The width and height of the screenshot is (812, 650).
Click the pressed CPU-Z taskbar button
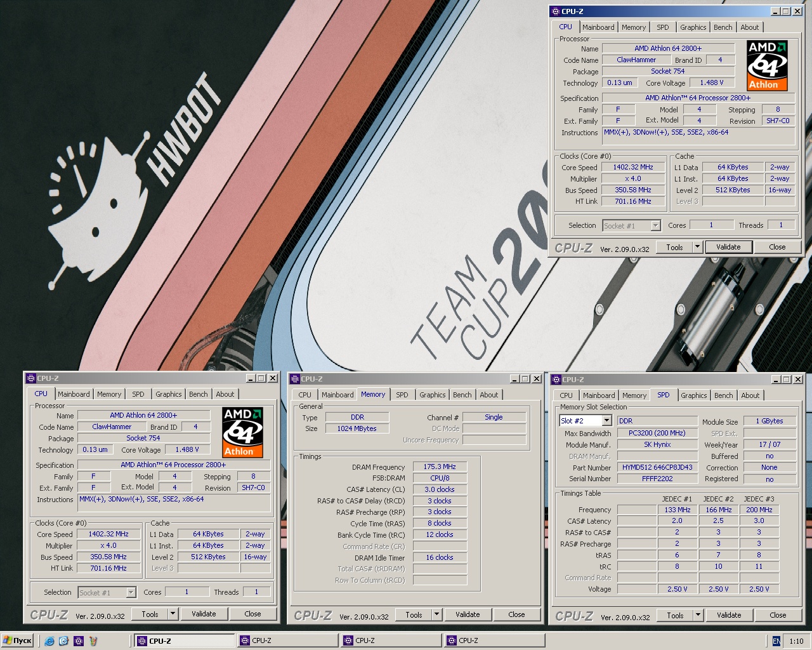pyautogui.click(x=185, y=640)
